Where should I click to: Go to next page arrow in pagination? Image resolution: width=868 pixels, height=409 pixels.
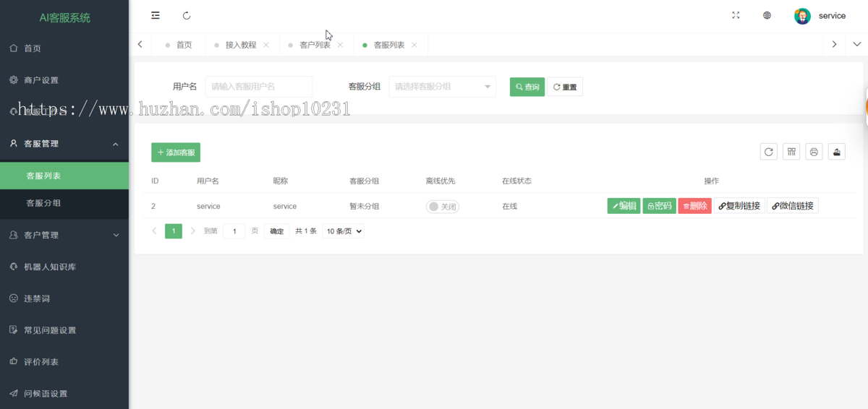point(192,231)
